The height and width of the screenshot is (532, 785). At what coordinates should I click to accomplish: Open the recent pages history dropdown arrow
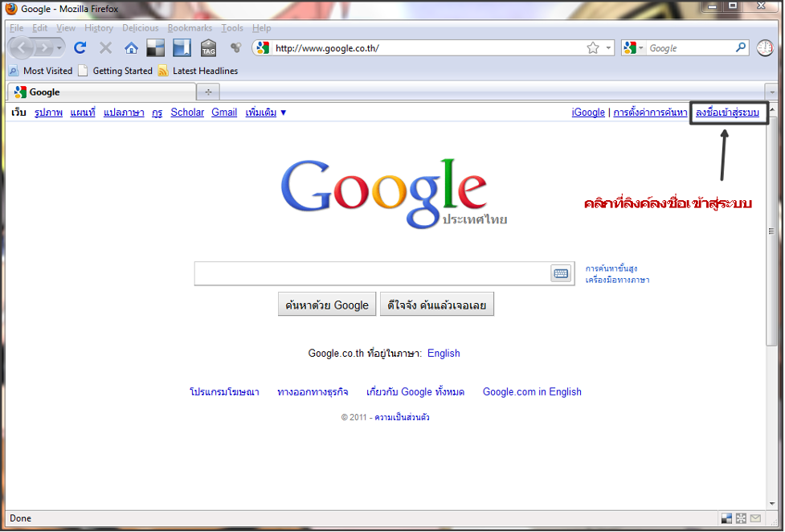(x=59, y=48)
